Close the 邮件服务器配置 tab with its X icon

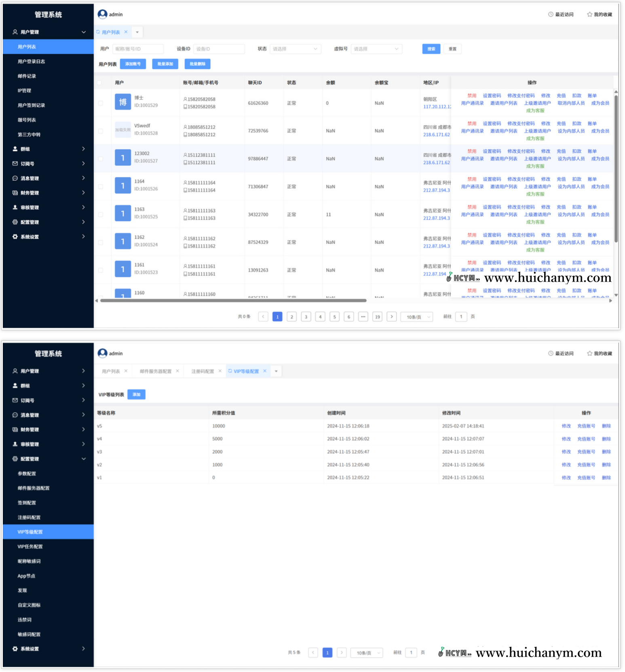click(x=177, y=371)
